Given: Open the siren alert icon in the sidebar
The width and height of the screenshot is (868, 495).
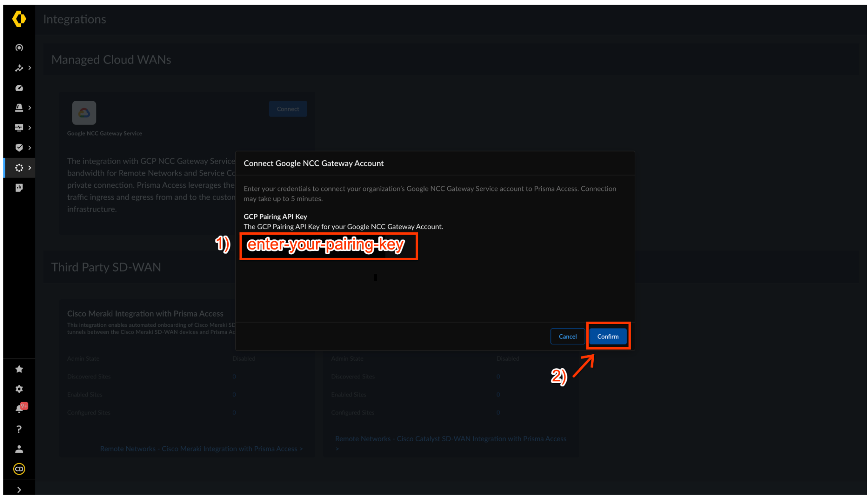Looking at the screenshot, I should click(x=19, y=108).
